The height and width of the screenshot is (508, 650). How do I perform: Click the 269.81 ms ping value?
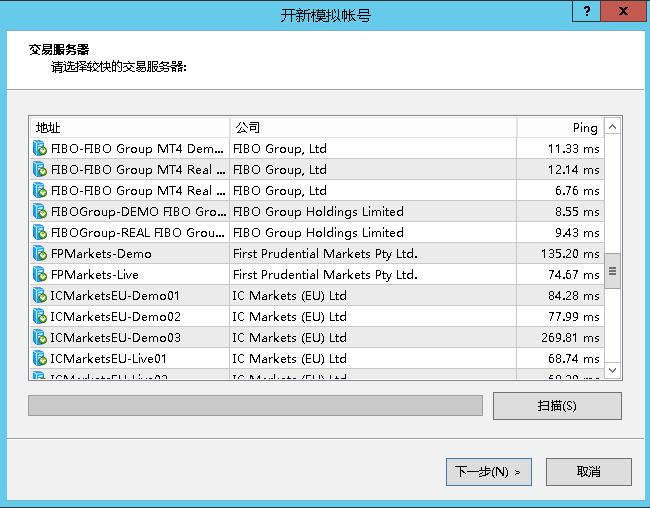pos(570,338)
